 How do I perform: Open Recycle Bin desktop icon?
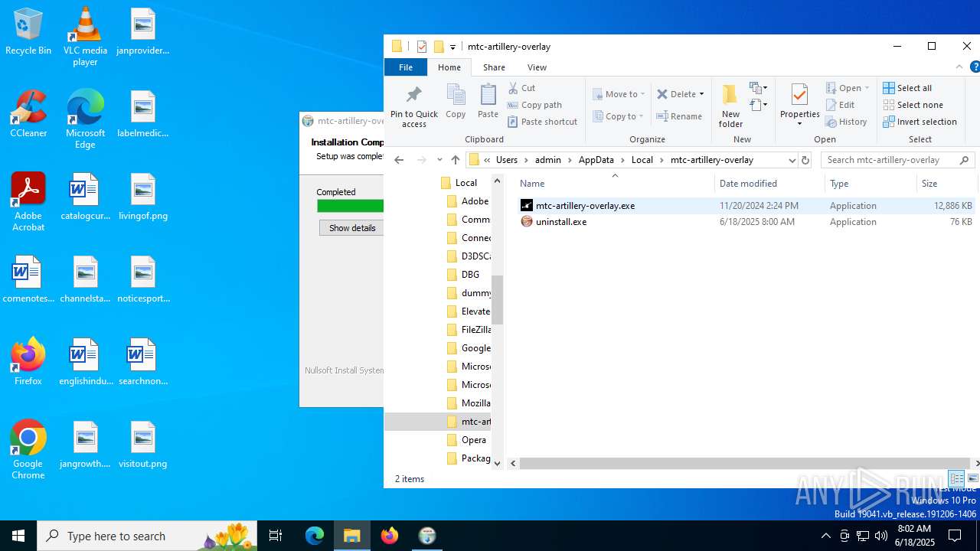pyautogui.click(x=28, y=32)
